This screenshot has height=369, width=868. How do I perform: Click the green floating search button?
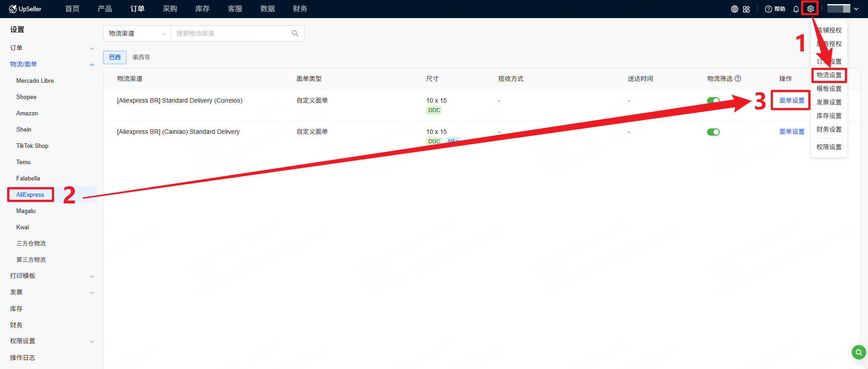858,352
